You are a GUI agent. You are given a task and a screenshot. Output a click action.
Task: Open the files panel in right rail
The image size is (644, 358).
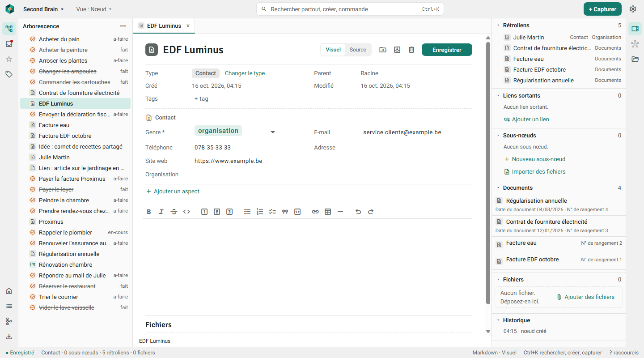635,59
